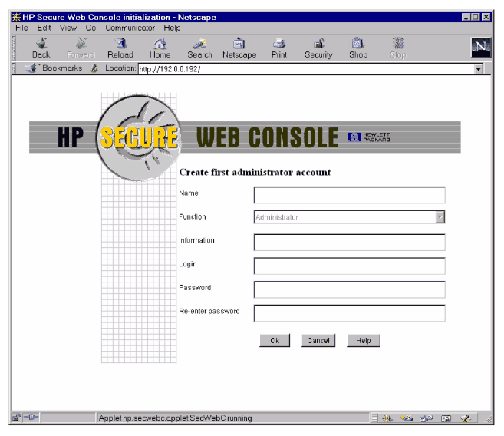Open the Function dropdown showing Administrator
The width and height of the screenshot is (504, 436).
349,217
